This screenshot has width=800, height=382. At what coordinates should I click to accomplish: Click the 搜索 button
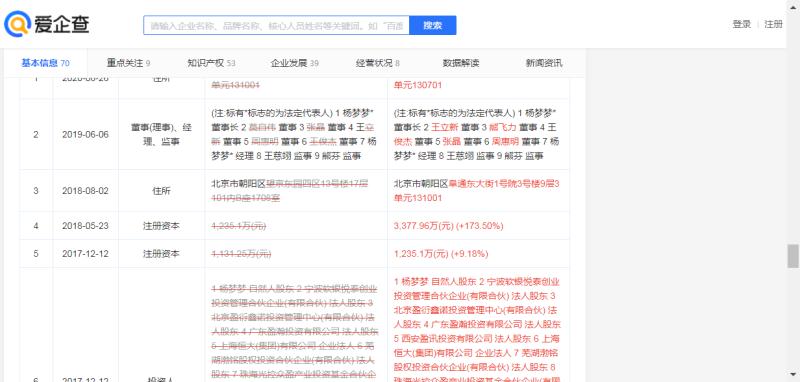pos(433,25)
